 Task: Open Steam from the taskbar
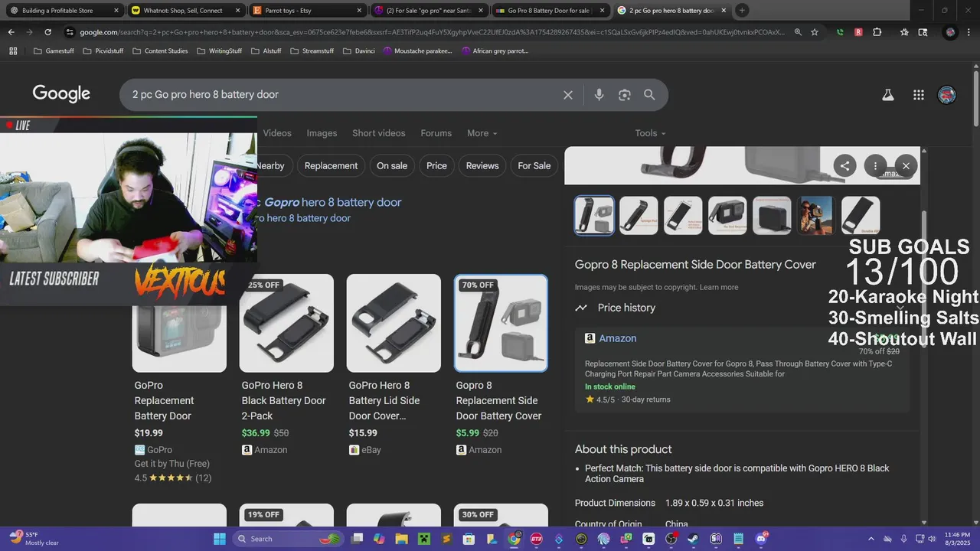[694, 539]
